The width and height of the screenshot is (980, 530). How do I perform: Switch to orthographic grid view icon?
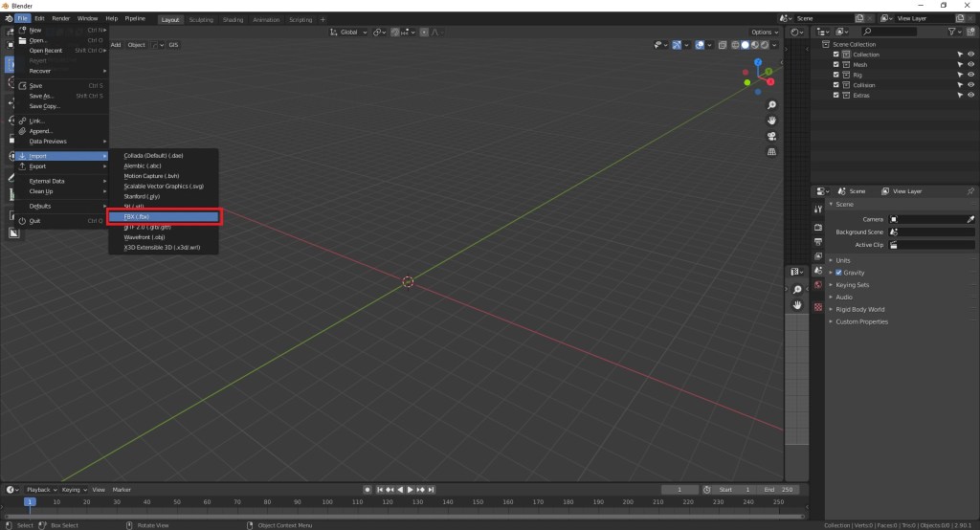coord(771,151)
